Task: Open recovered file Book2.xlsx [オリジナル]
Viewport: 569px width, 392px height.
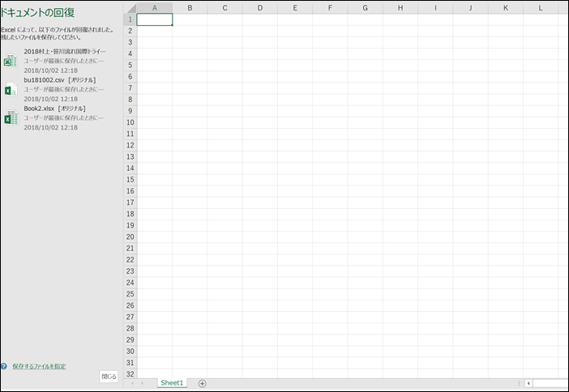Action: tap(55, 109)
